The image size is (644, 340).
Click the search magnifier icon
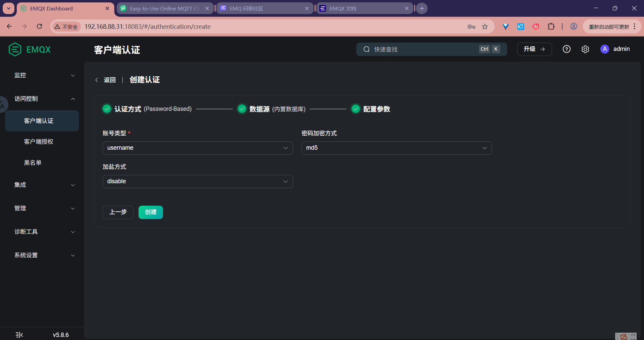367,49
